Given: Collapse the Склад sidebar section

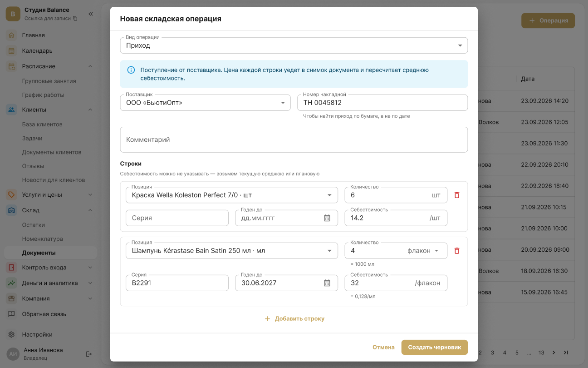Looking at the screenshot, I should (90, 210).
